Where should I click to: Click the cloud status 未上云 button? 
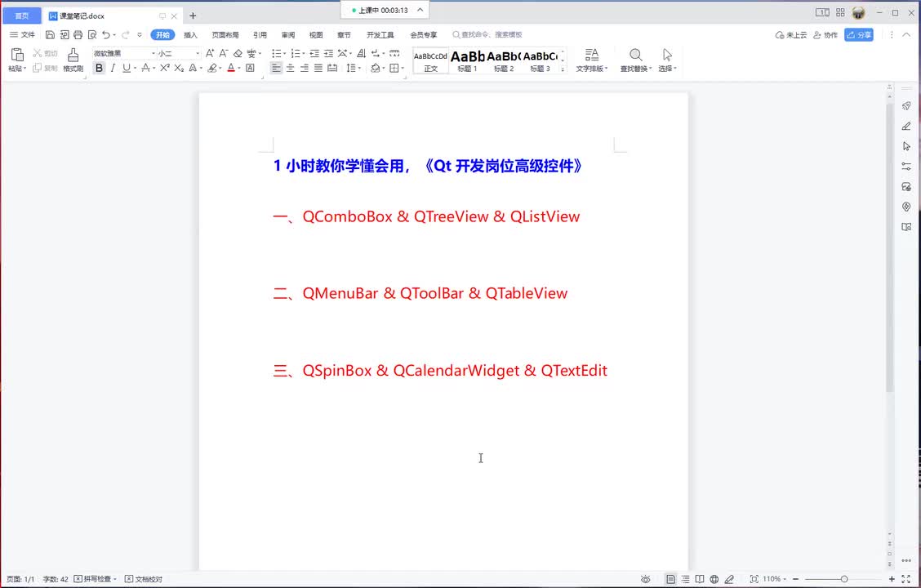click(791, 34)
